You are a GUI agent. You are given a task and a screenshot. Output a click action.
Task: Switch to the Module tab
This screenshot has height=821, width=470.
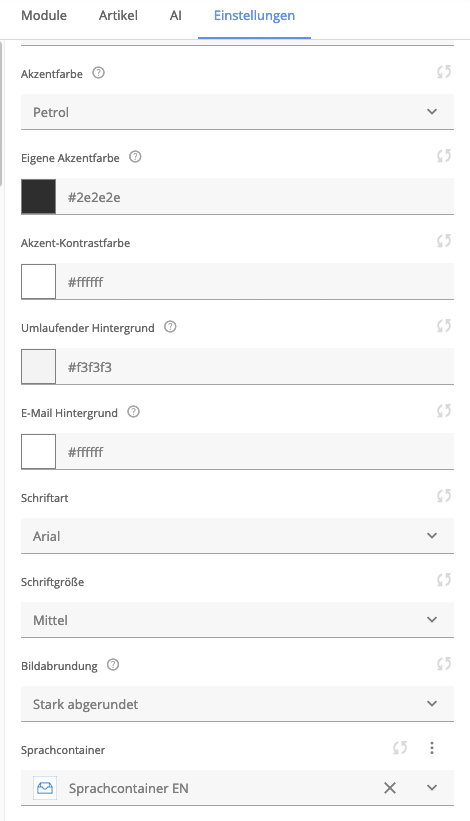[44, 16]
